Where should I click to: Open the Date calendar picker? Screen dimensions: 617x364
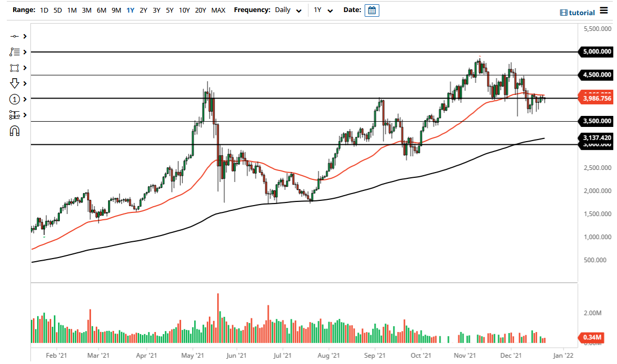click(372, 10)
